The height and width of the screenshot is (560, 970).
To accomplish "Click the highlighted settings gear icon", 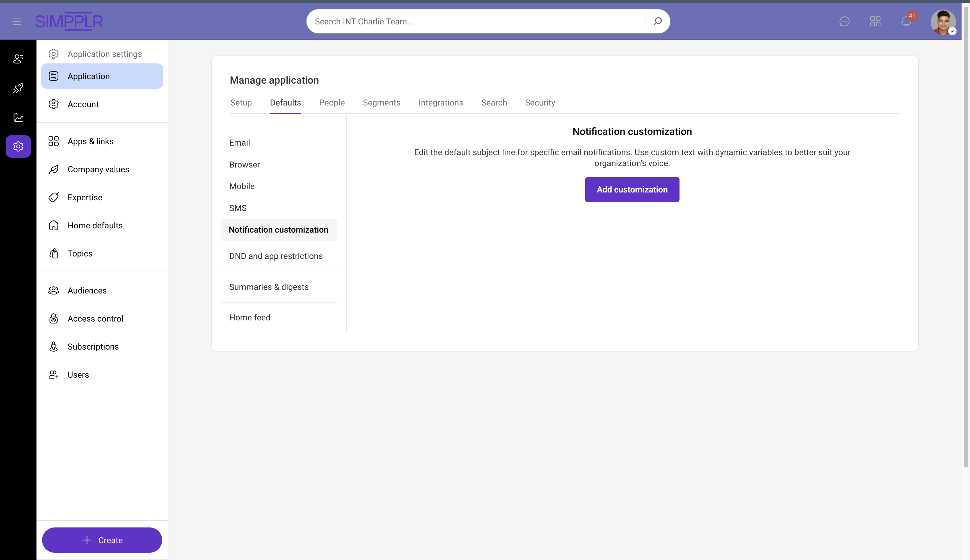I will 18,146.
